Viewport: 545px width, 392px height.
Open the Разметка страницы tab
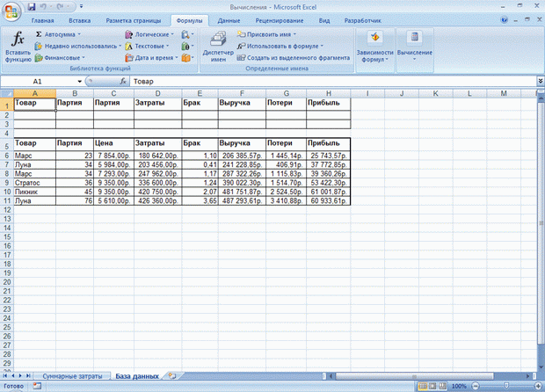pos(134,20)
